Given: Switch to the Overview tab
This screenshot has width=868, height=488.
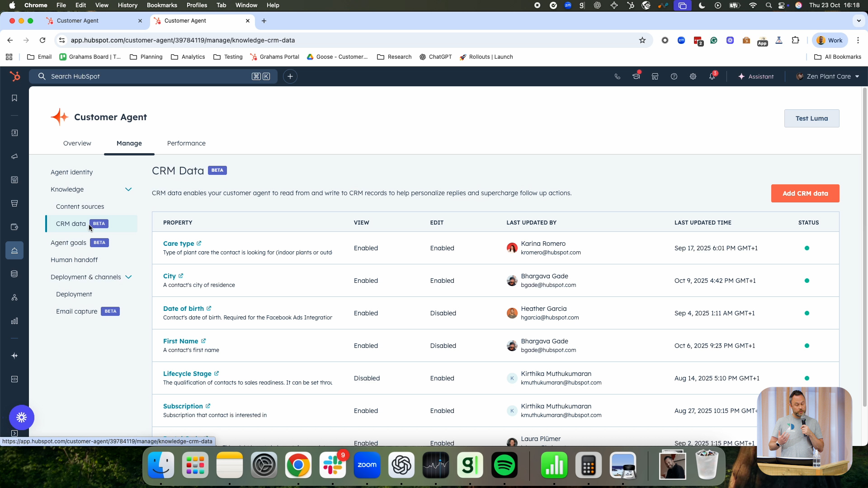Looking at the screenshot, I should [x=77, y=143].
